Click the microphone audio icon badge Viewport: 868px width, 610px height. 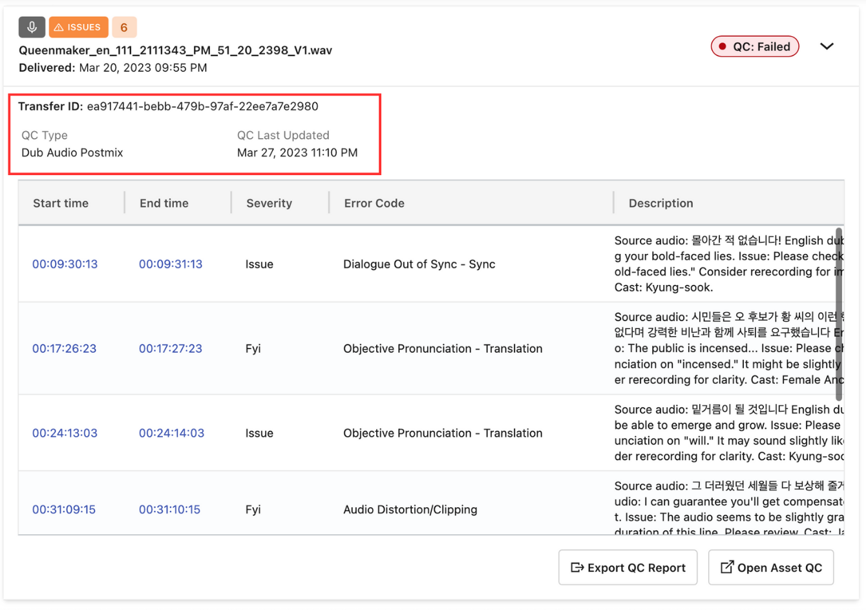pyautogui.click(x=32, y=27)
